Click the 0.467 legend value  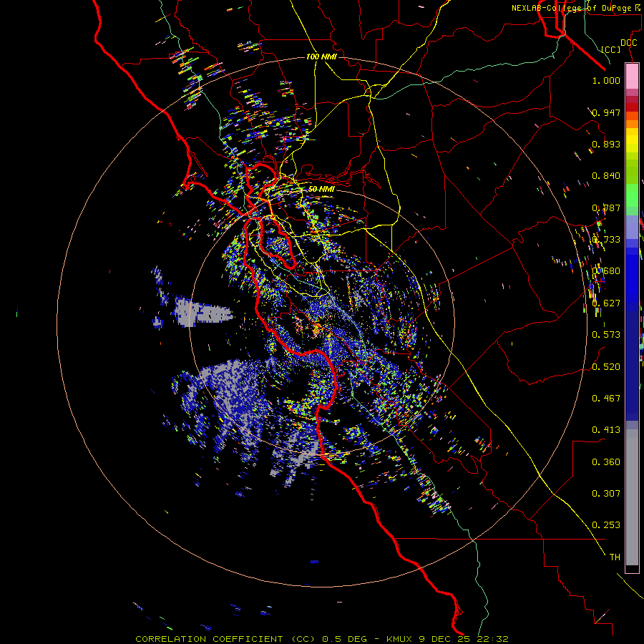pos(606,399)
